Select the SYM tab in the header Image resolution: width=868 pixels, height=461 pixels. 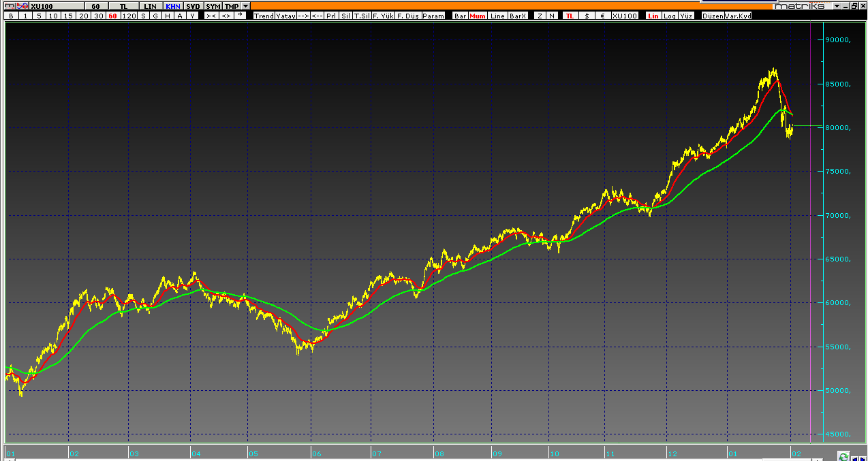coord(213,6)
